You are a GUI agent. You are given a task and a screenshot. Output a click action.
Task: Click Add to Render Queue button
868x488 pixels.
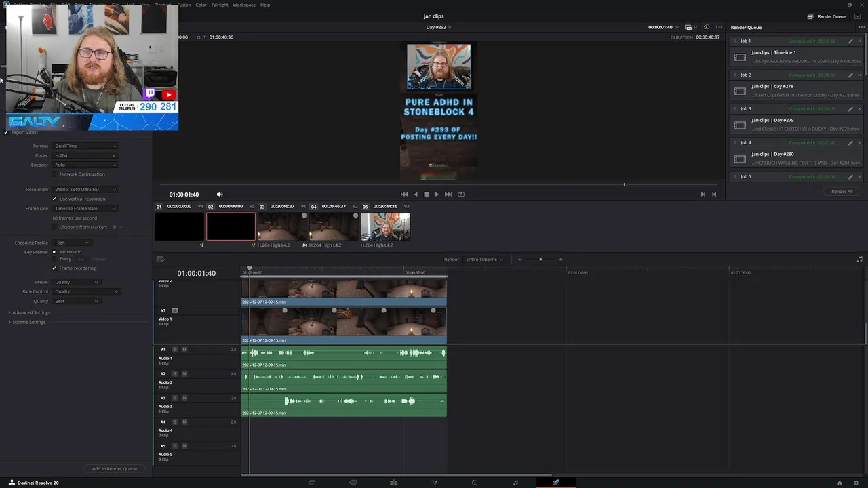(x=115, y=468)
